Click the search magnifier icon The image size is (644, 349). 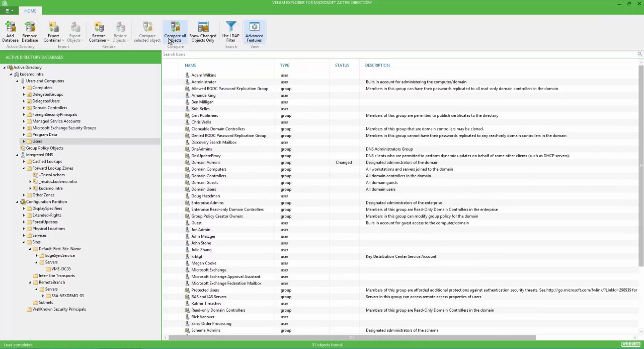pyautogui.click(x=640, y=54)
